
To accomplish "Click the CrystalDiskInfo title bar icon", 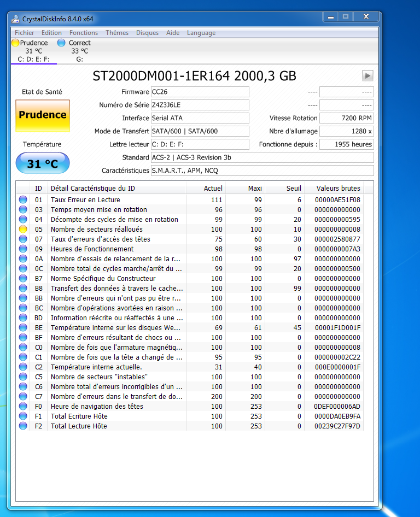I will [x=15, y=19].
